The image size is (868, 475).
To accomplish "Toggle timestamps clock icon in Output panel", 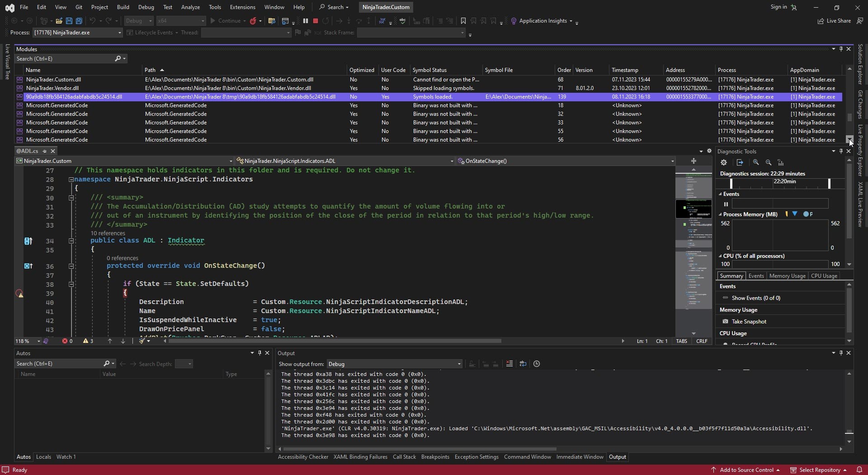I will pos(537,364).
